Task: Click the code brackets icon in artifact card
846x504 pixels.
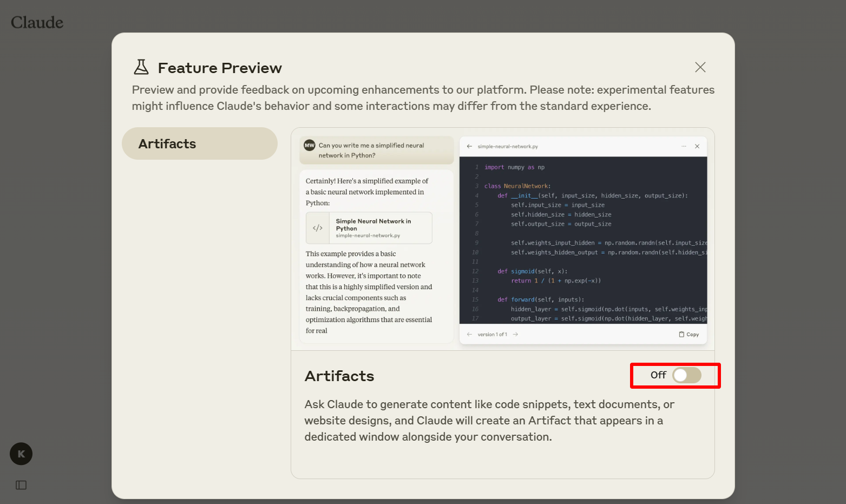Action: click(318, 228)
